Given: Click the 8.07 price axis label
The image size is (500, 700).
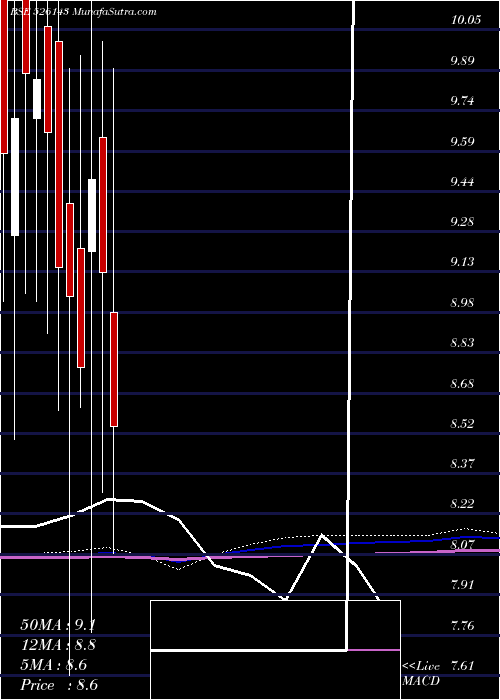Looking at the screenshot, I should 462,545.
